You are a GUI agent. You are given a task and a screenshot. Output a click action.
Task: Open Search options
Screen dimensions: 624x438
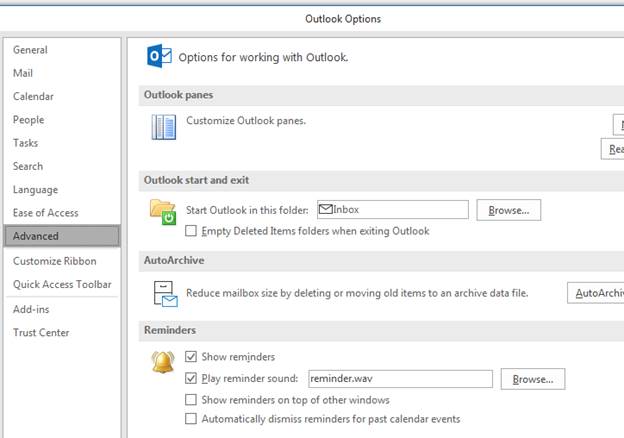pos(62,166)
